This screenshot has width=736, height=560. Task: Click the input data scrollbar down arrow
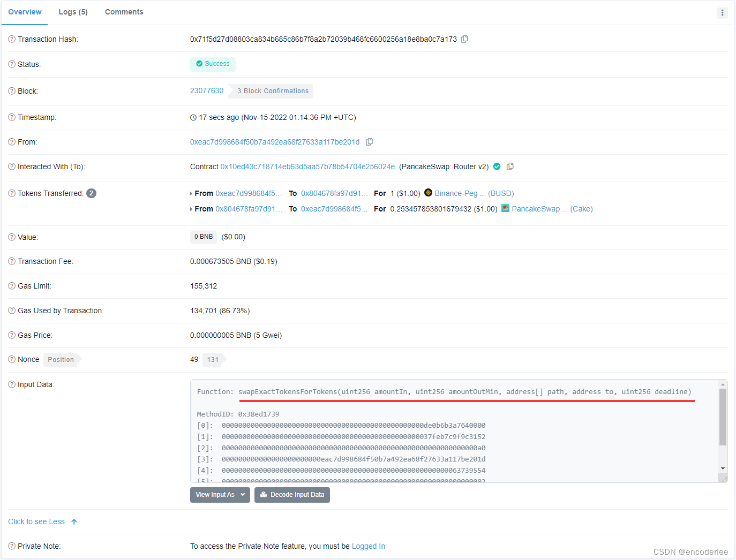[723, 468]
